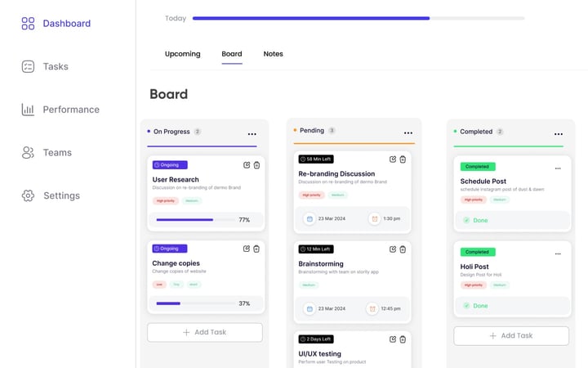Click Done checkmark on Schedule Post
The width and height of the screenshot is (588, 368).
tap(466, 220)
